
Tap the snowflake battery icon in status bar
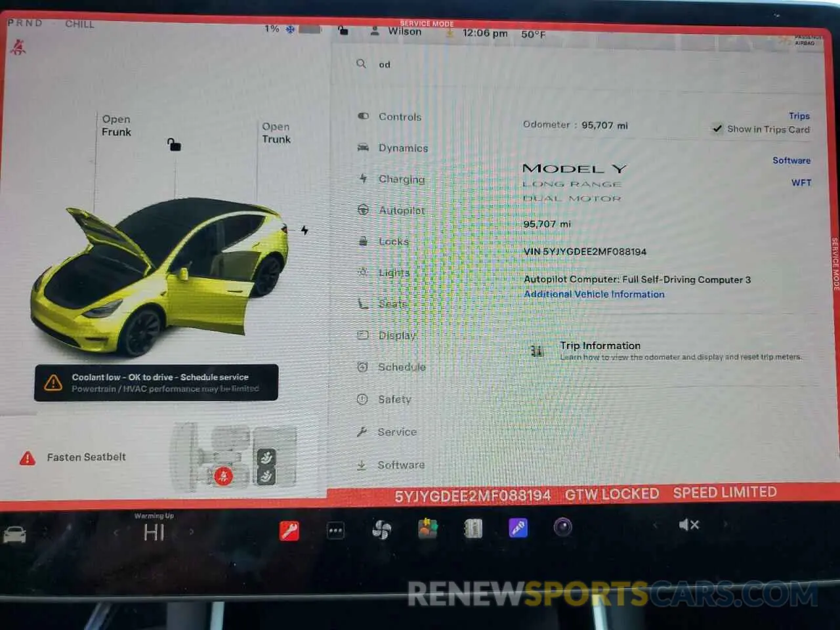click(x=290, y=29)
